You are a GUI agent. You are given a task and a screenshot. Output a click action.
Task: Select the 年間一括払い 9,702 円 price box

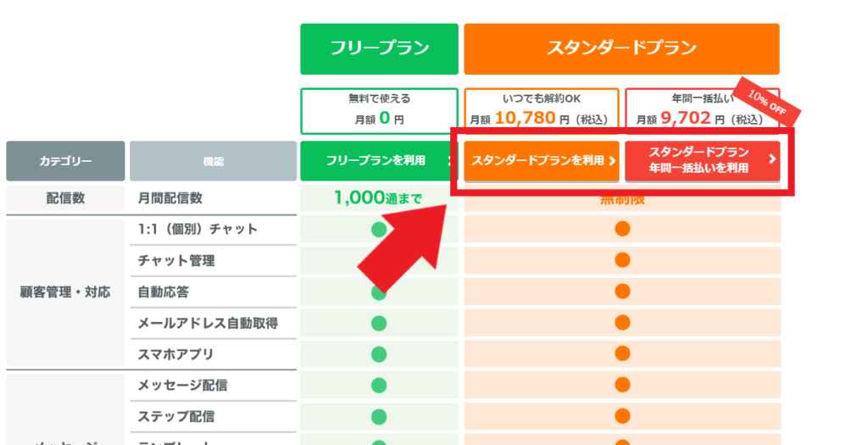703,111
